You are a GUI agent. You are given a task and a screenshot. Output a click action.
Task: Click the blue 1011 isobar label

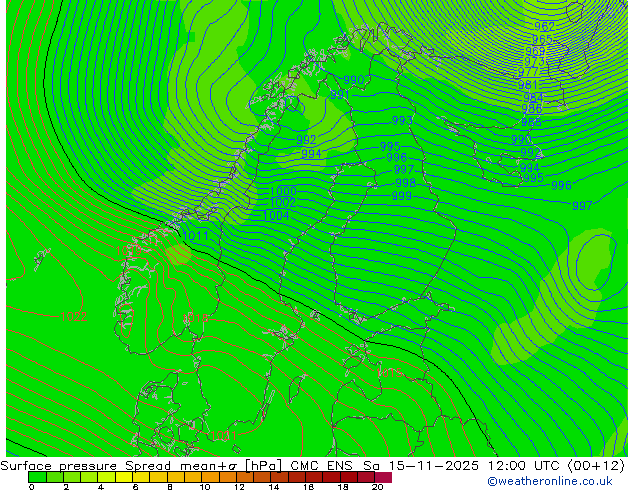[195, 236]
